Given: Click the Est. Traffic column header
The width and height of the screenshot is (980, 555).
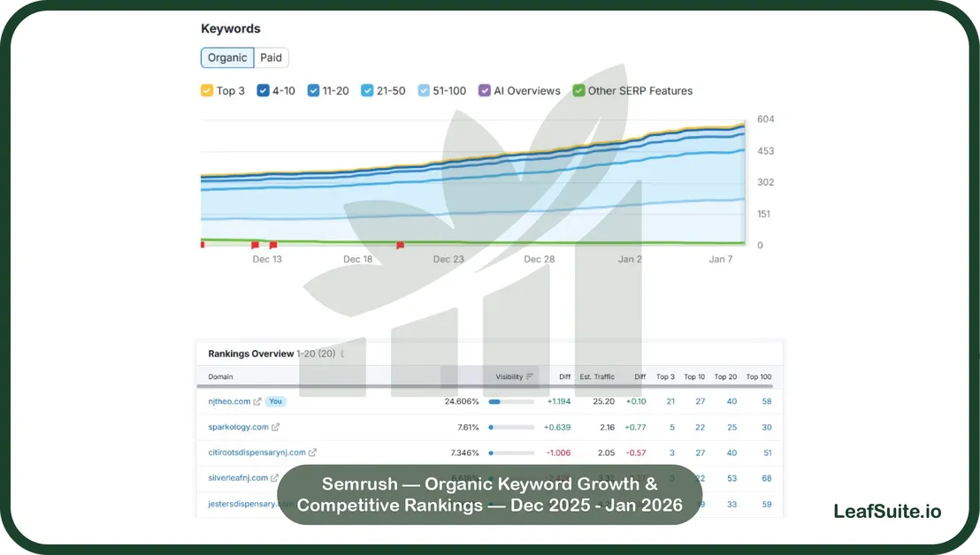Looking at the screenshot, I should [597, 376].
